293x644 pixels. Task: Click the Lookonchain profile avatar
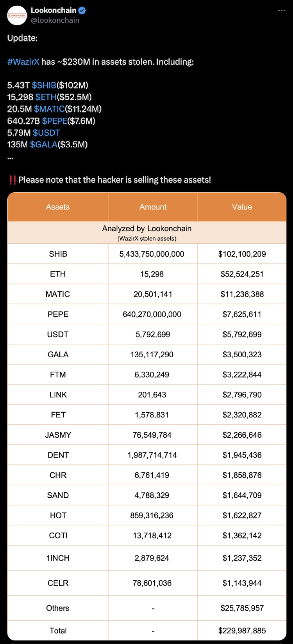(x=17, y=16)
